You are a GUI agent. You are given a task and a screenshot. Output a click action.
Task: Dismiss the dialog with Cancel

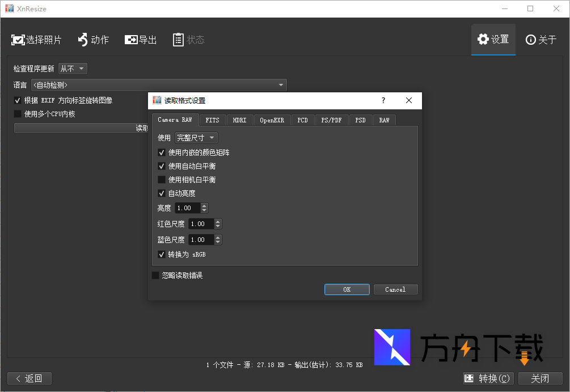395,289
